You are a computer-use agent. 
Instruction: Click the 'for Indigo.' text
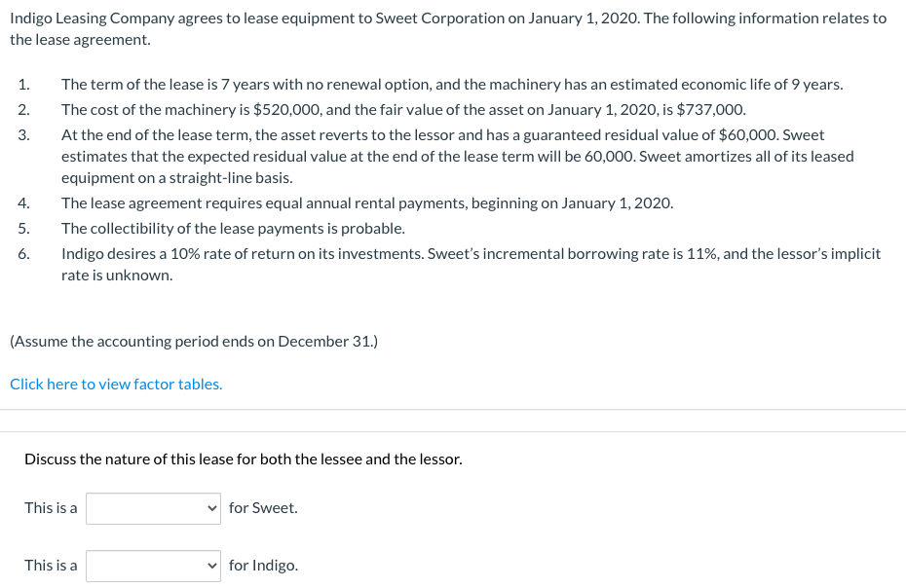click(263, 565)
